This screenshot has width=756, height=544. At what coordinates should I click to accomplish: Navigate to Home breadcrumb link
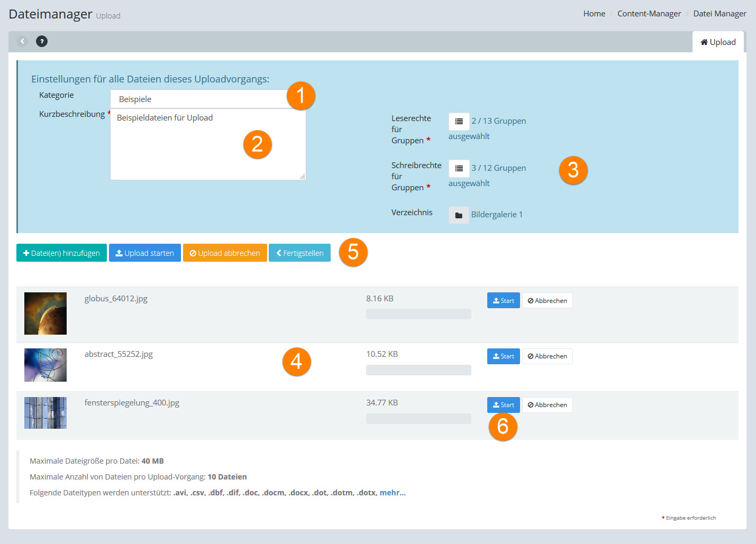click(594, 14)
